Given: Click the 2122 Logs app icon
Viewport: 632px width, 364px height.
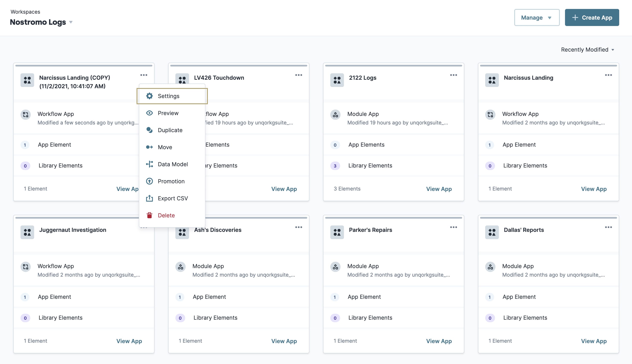Looking at the screenshot, I should pos(337,80).
